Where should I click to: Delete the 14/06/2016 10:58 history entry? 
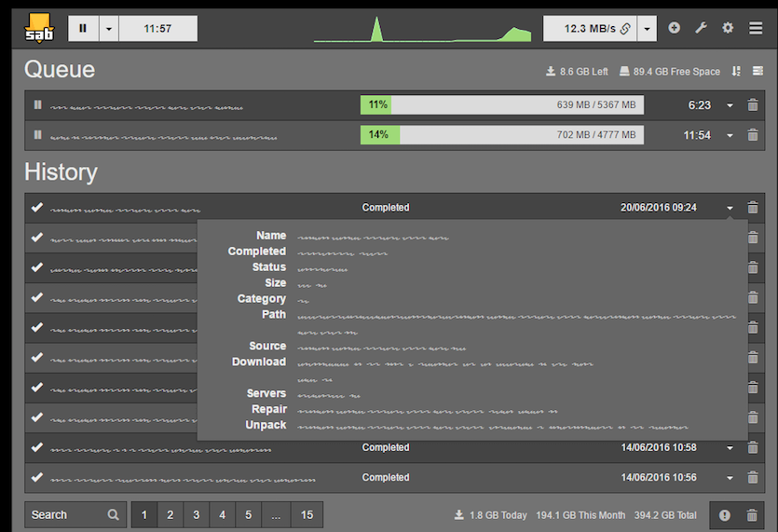[753, 447]
